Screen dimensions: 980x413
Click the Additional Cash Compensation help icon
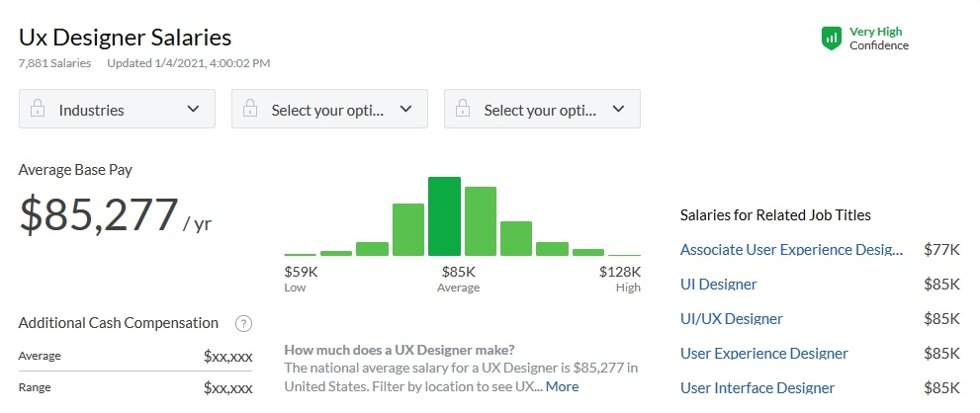[243, 323]
